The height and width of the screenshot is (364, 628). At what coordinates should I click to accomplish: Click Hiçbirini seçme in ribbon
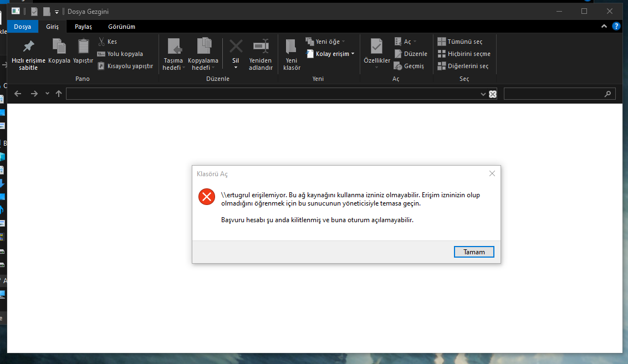(464, 54)
